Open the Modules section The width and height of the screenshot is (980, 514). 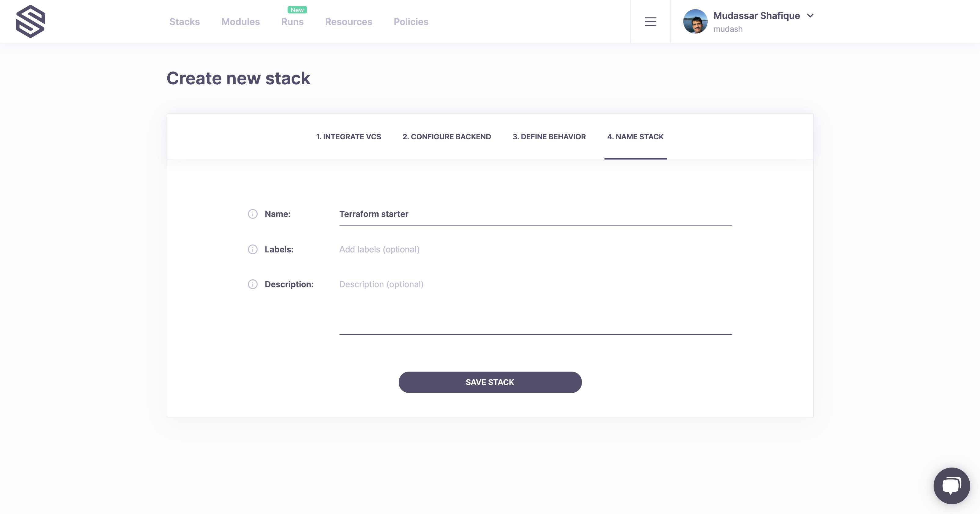[241, 22]
